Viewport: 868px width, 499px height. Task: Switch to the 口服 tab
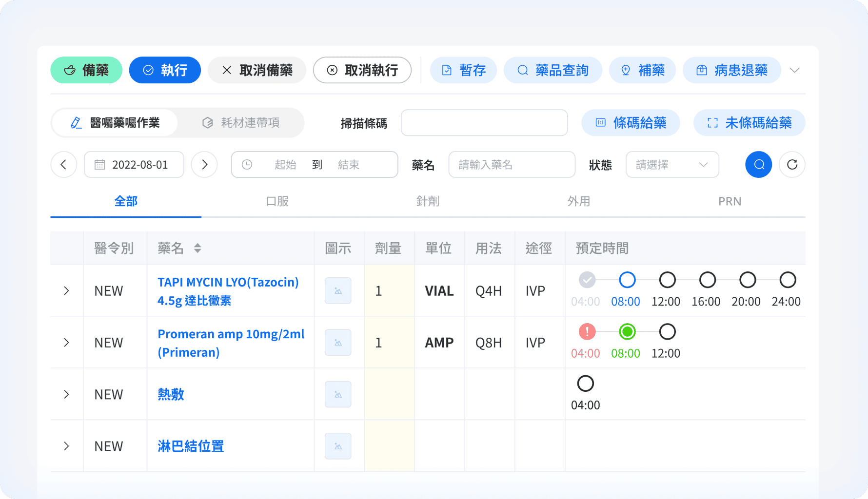click(277, 201)
